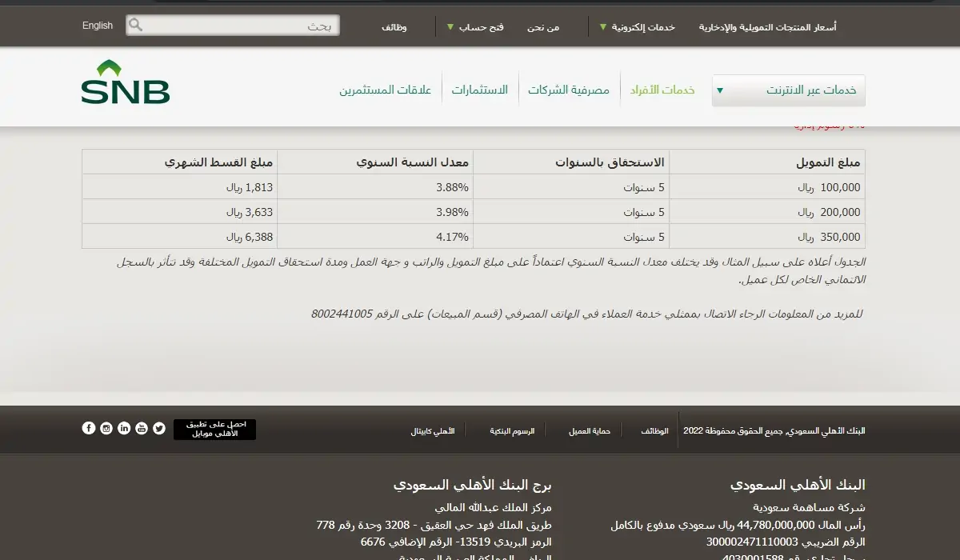Click the 1,813 ريال monthly installment cell
The width and height of the screenshot is (960, 560).
pos(180,187)
